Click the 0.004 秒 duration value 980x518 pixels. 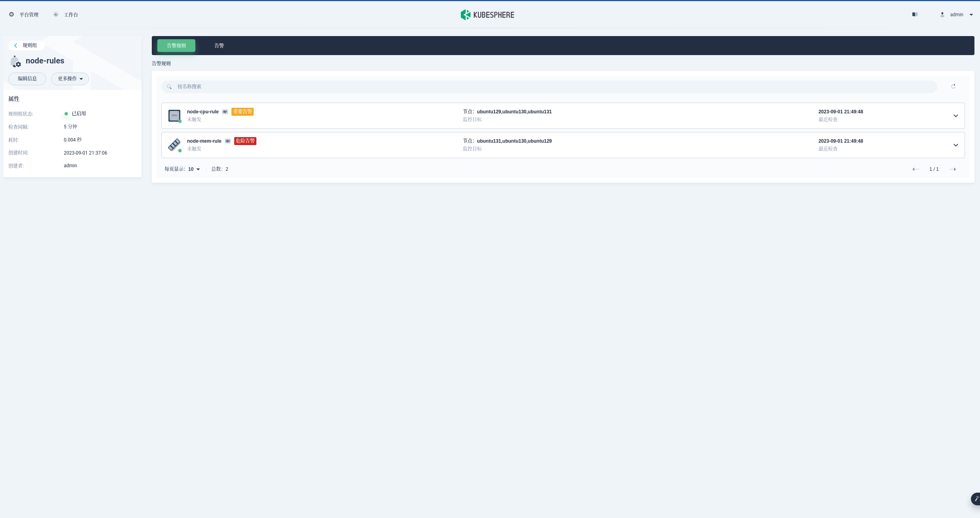tap(73, 140)
